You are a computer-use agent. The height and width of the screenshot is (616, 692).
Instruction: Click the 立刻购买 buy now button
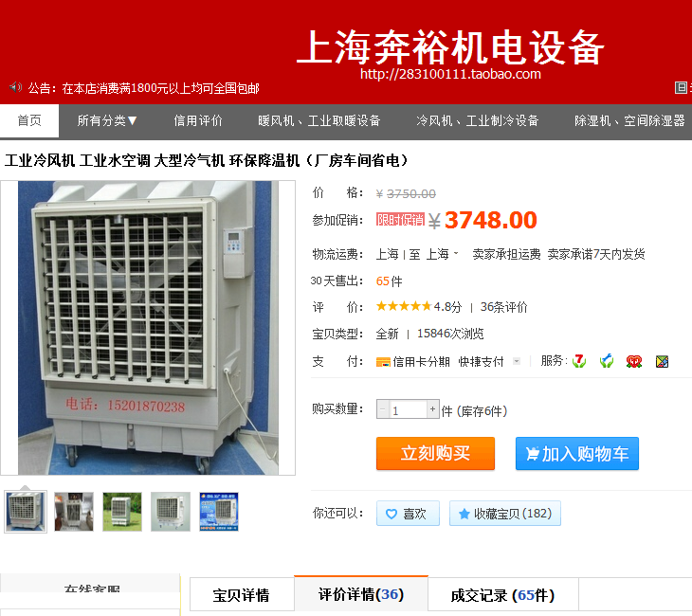click(x=435, y=453)
